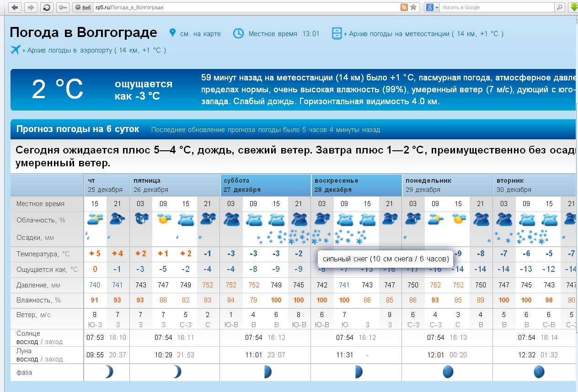Select the 'суббота 27 декабря' column header

coord(265,185)
